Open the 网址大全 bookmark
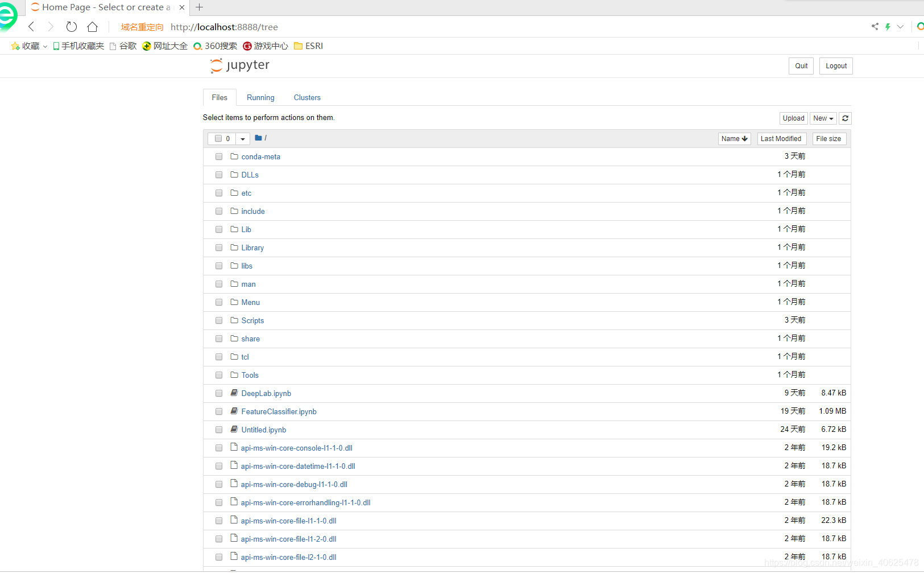This screenshot has width=924, height=573. 165,46
